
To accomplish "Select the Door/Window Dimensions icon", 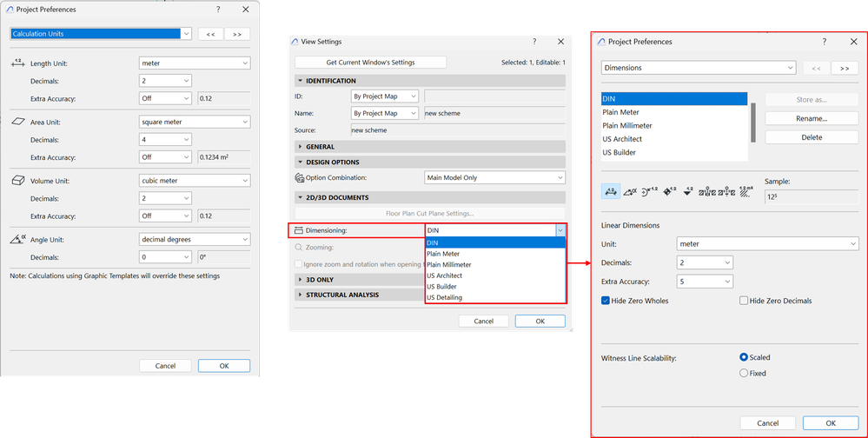I will [x=708, y=192].
